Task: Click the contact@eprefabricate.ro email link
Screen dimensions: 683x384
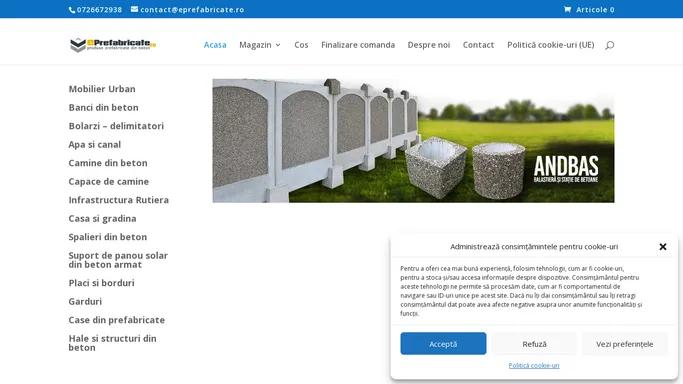Action: point(192,10)
